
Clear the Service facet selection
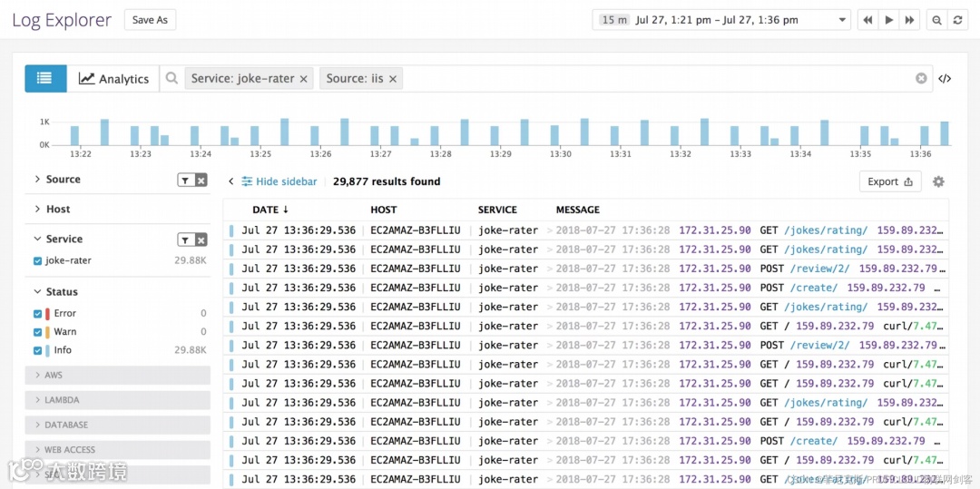201,240
